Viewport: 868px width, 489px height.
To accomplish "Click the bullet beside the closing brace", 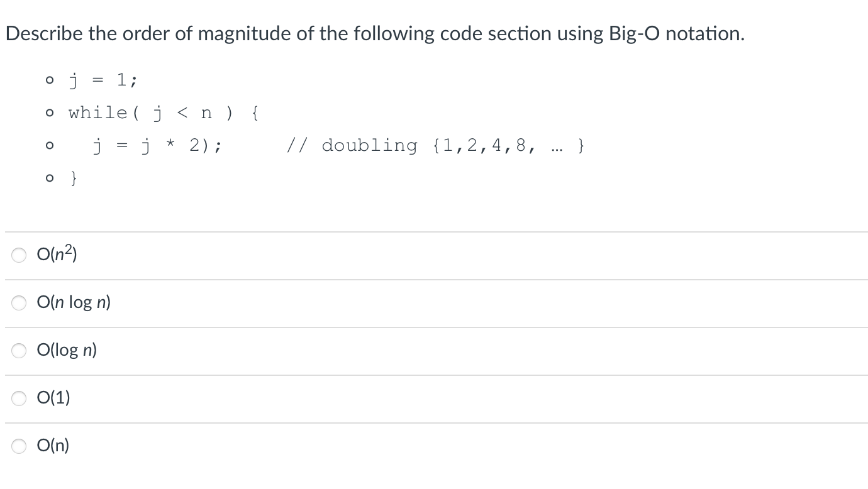I will (x=48, y=178).
